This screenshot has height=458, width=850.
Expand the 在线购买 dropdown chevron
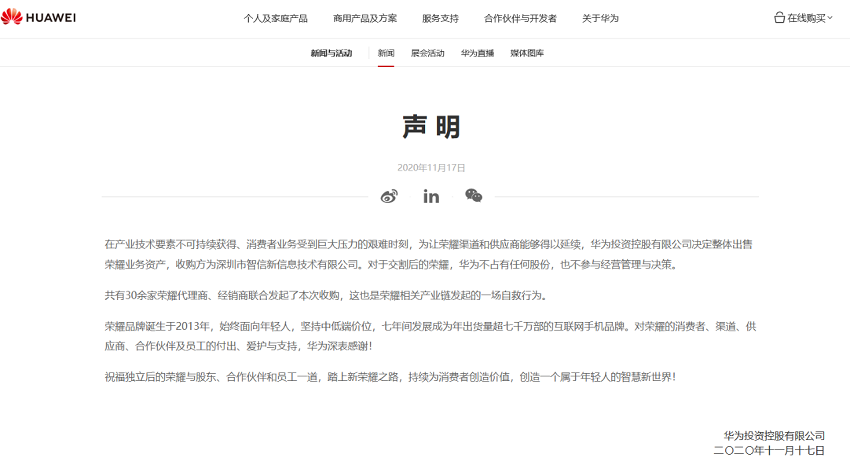click(830, 18)
